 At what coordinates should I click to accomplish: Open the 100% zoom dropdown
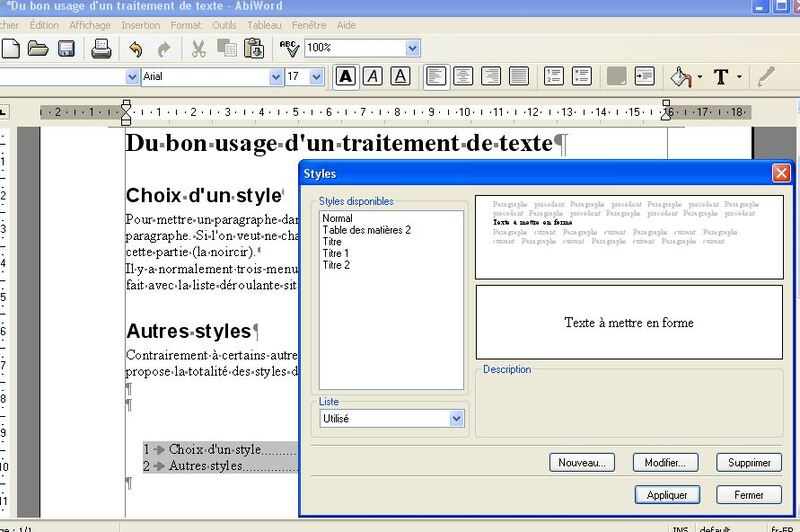413,48
